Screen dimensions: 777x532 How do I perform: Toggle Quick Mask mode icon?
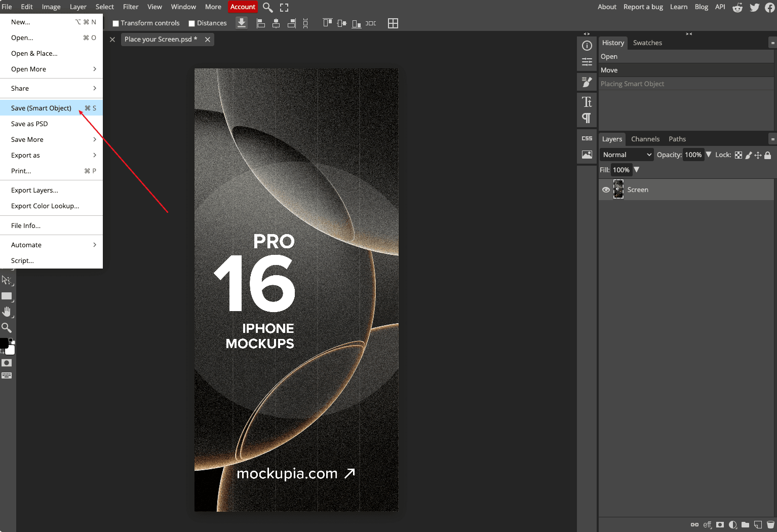[x=7, y=363]
